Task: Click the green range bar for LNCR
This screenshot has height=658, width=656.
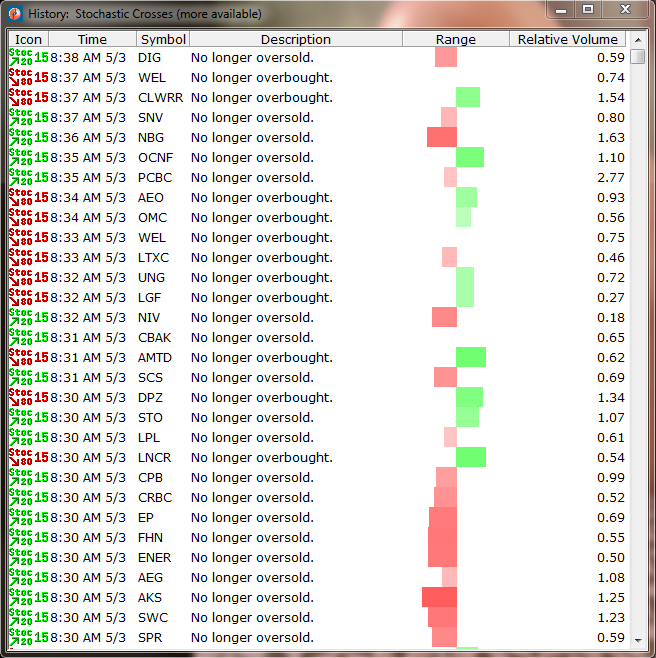Action: point(471,457)
